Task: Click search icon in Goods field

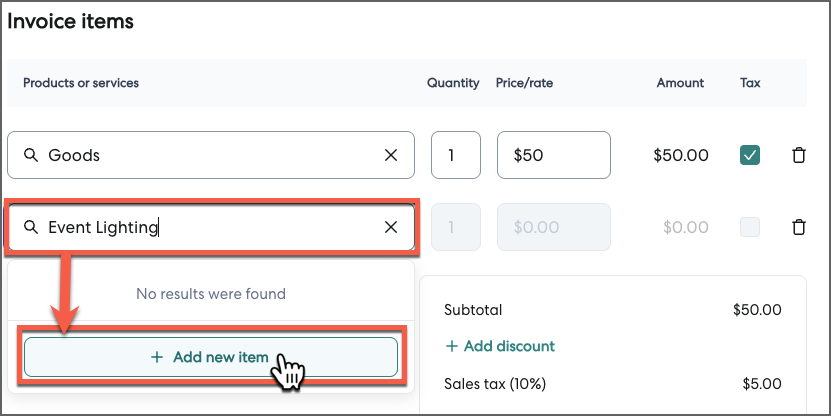Action: [31, 155]
